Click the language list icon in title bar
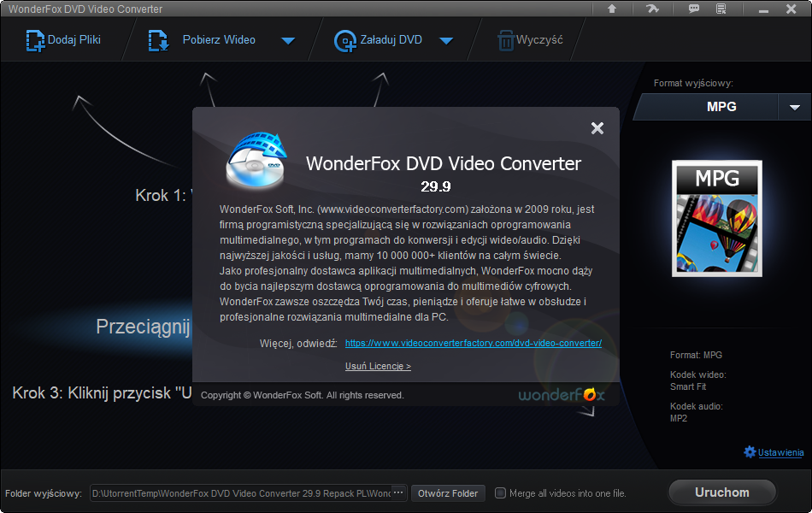 click(x=721, y=9)
